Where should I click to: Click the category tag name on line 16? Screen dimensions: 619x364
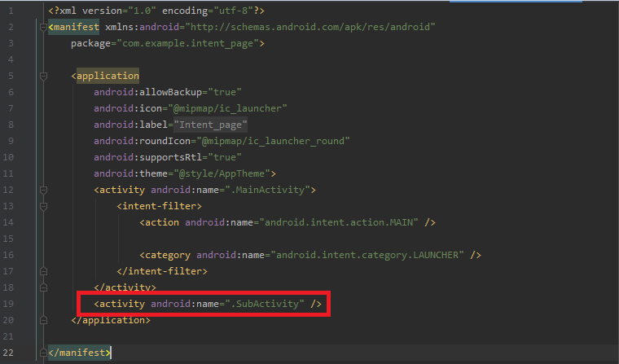pos(168,255)
